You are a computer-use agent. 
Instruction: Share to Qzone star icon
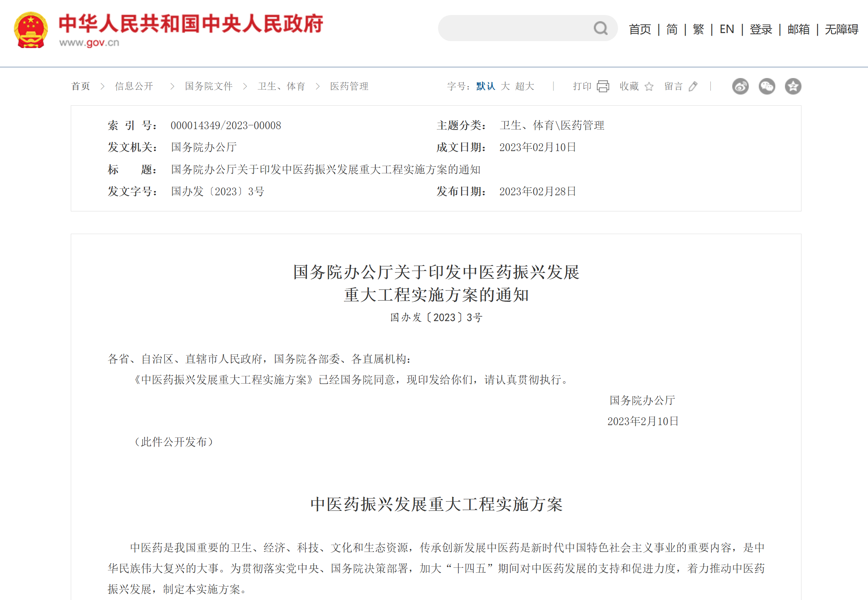click(793, 86)
